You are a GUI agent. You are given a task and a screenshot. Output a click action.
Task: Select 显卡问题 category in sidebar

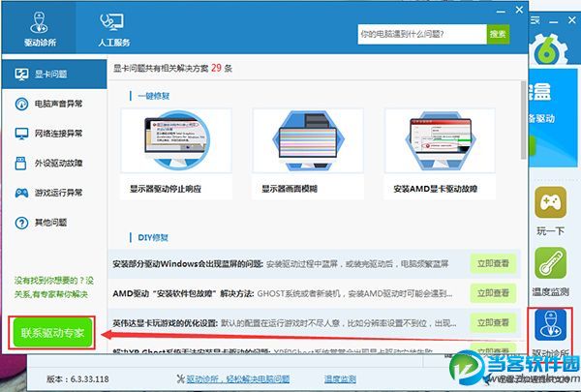[54, 74]
